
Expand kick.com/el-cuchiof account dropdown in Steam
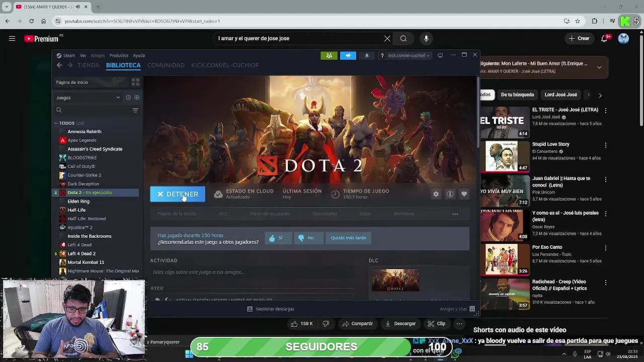[409, 55]
